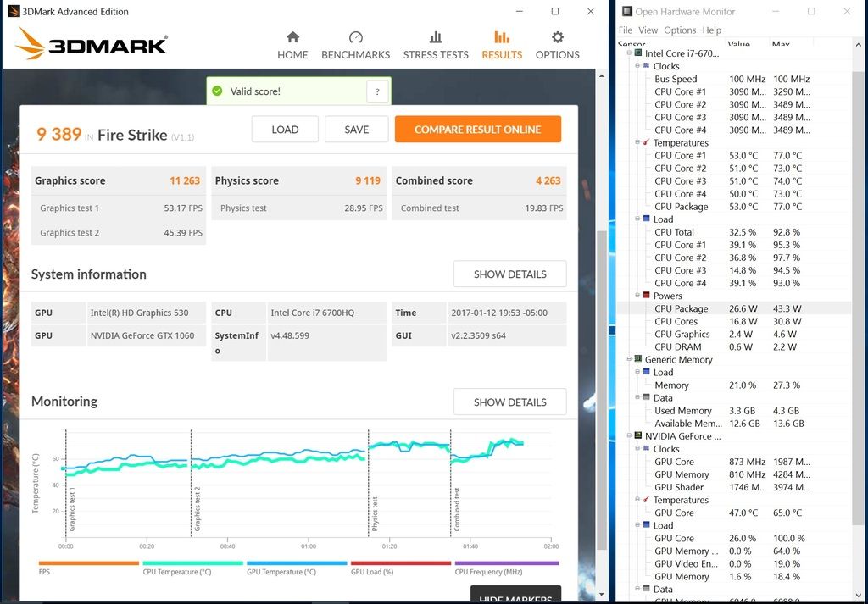Click the benchmarks gauge icon
Image resolution: width=868 pixels, height=604 pixels.
(x=355, y=37)
